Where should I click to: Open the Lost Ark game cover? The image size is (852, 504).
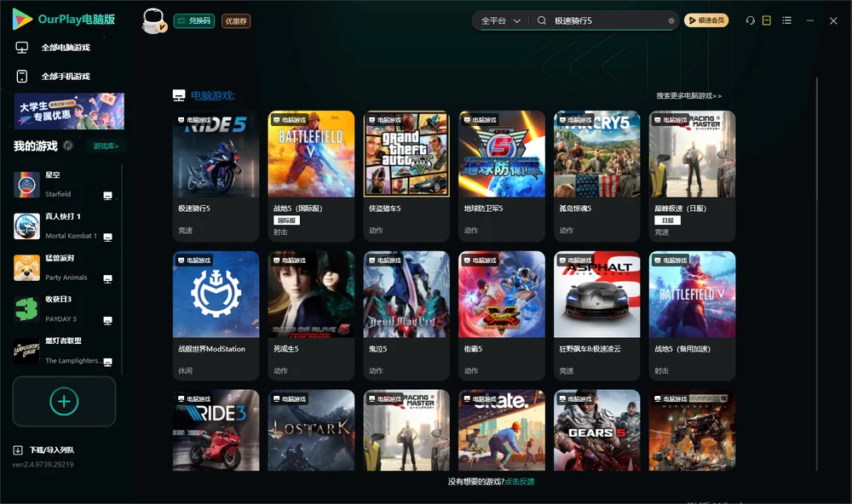point(311,430)
